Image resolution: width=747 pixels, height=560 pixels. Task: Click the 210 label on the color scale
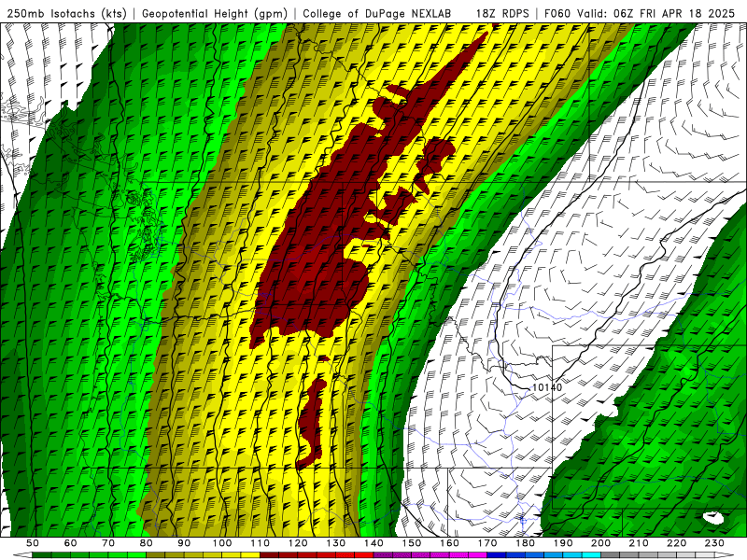(639, 543)
